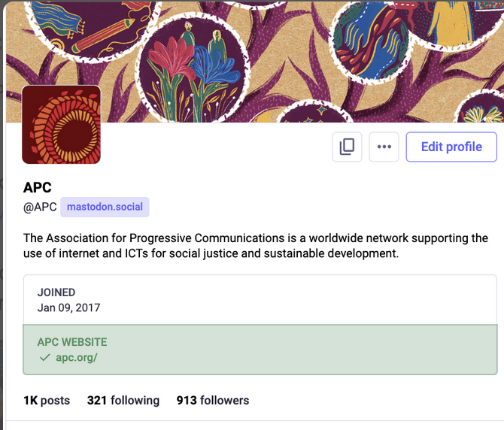
Task: Click the bio line mentioning Progressive Communications
Action: click(x=256, y=238)
